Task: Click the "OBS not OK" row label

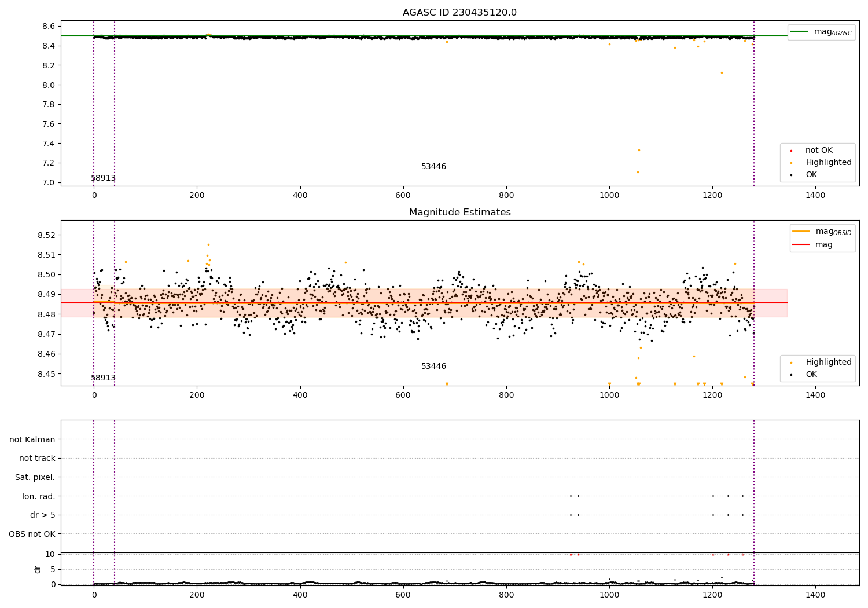Action: coord(32,534)
